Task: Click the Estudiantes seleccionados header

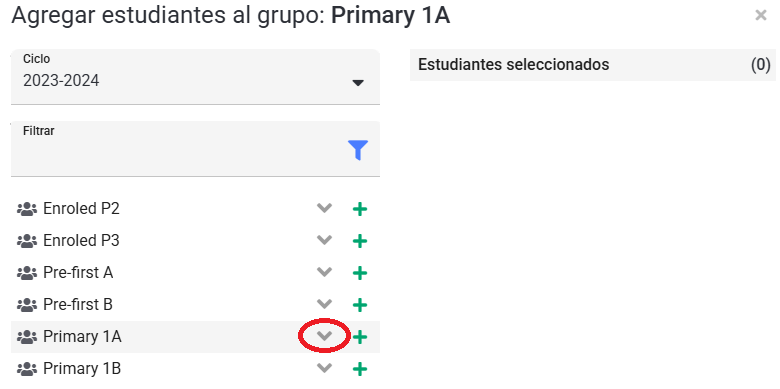Action: [593, 65]
